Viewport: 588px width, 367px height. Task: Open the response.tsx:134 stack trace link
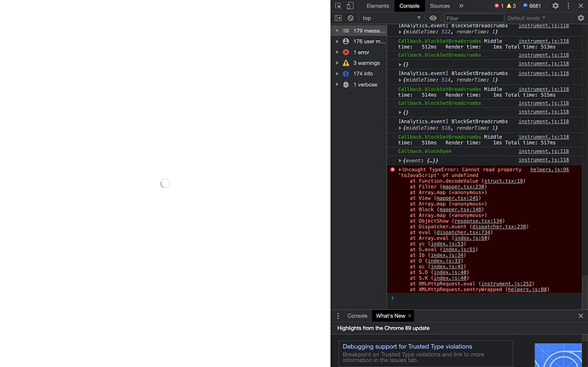click(478, 221)
